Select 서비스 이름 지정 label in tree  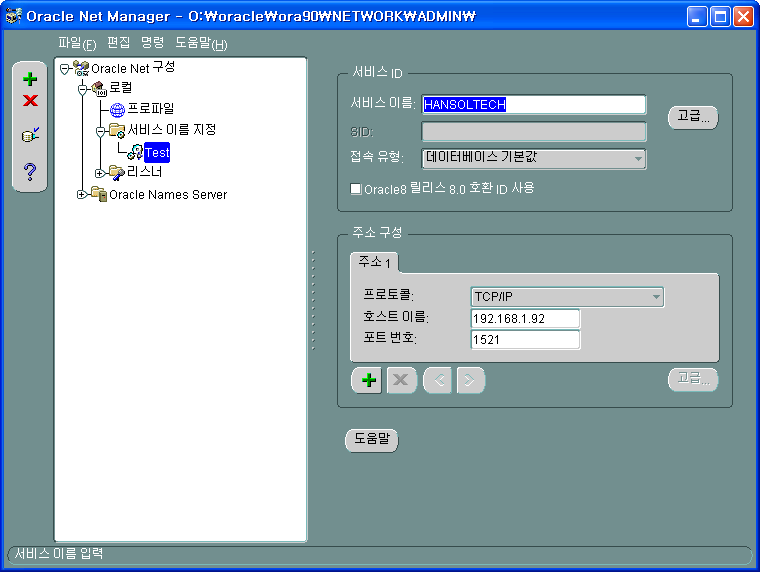(172, 130)
